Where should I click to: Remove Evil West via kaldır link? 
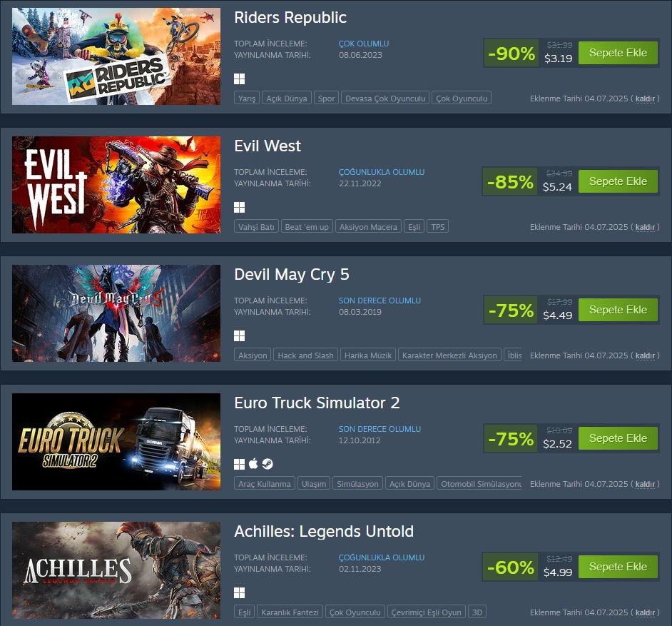point(645,227)
